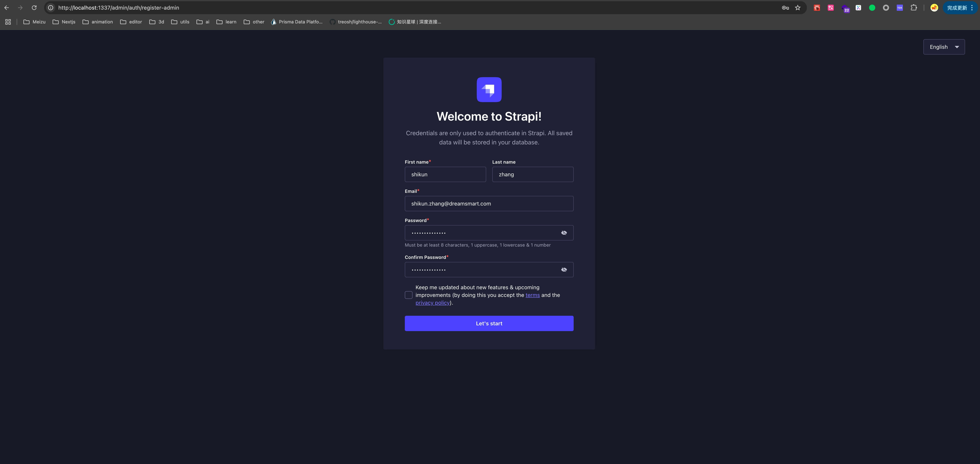
Task: Open the terms link
Action: click(x=533, y=295)
